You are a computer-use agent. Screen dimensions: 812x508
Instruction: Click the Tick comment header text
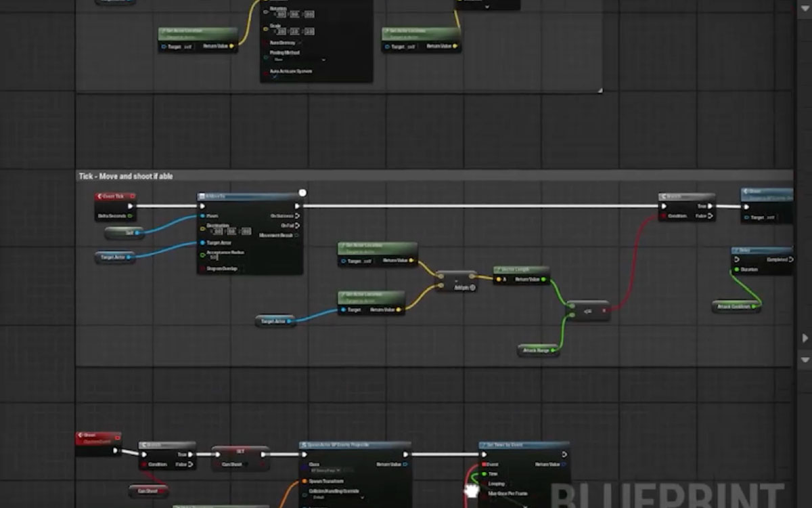click(x=125, y=175)
